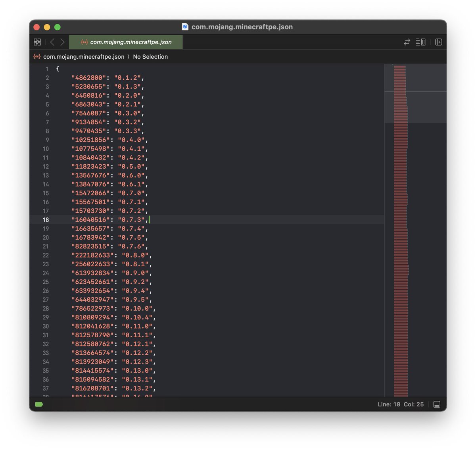Open the editor options lines icon
Image resolution: width=476 pixels, height=450 pixels.
[420, 42]
